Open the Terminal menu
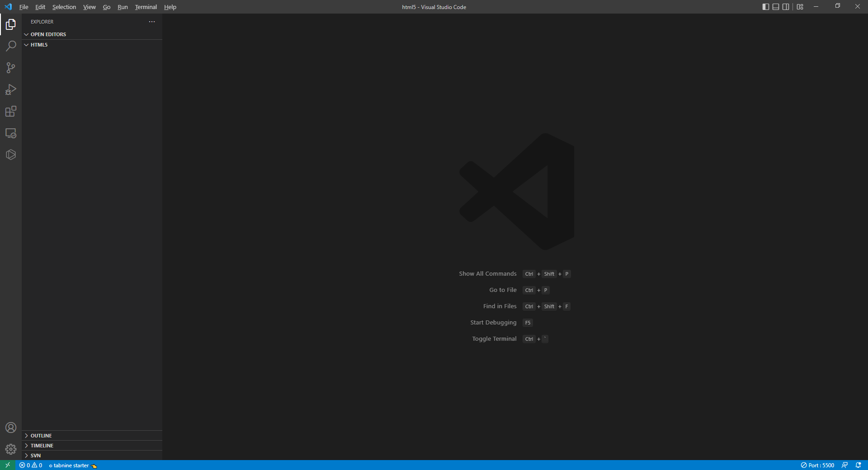Screen dimensions: 868x470 point(146,7)
